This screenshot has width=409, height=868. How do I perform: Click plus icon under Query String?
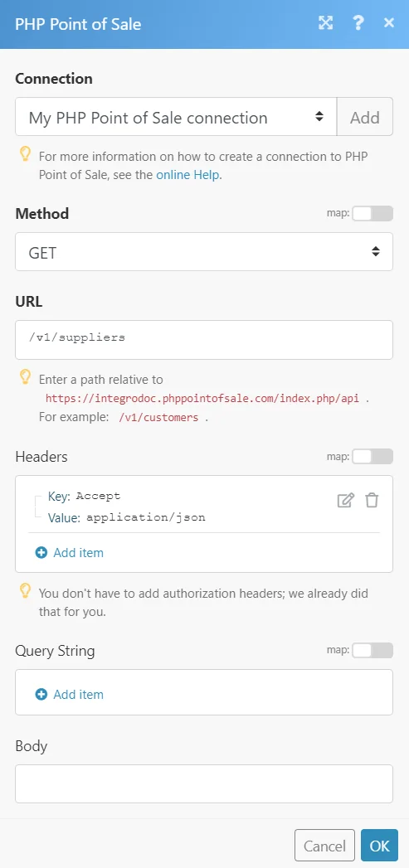(x=41, y=694)
